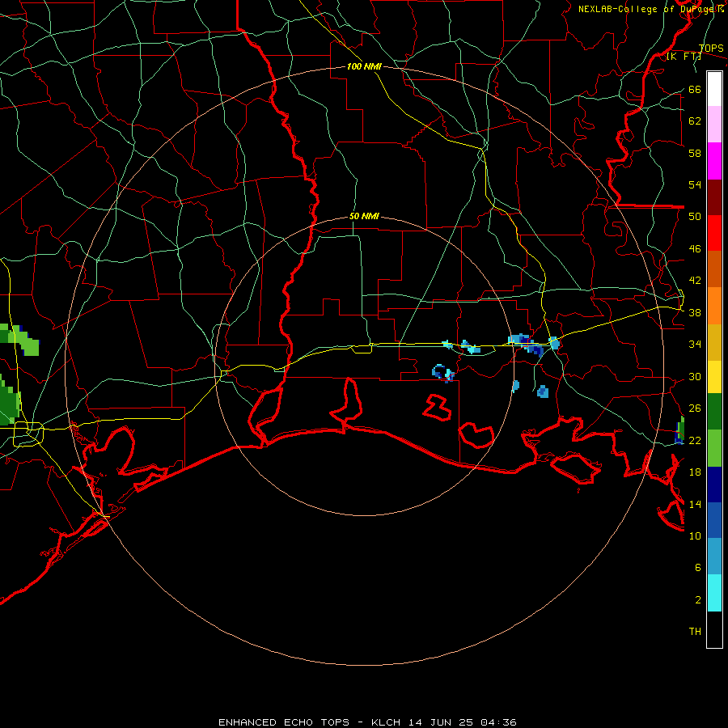Click the 34 legend value
Viewport: 728px width, 728px height.
point(695,345)
